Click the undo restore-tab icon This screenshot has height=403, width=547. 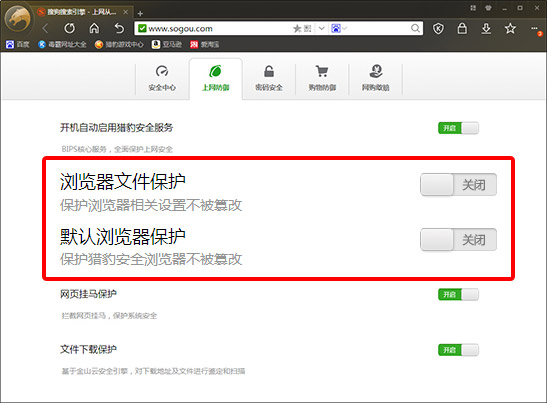click(x=119, y=28)
